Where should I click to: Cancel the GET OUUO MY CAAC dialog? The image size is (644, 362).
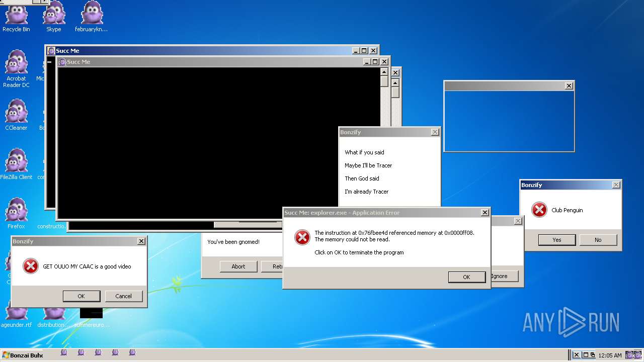click(124, 296)
